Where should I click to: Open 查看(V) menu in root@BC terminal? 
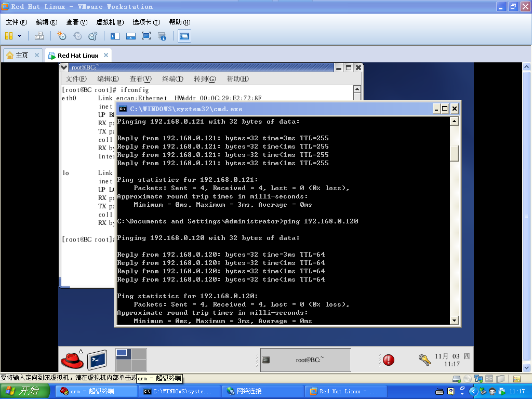pyautogui.click(x=140, y=79)
